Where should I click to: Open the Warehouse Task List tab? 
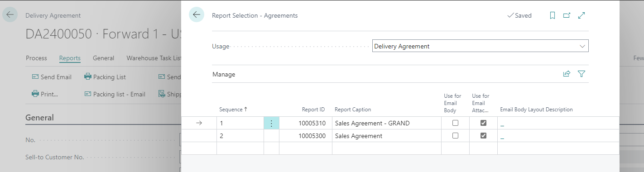point(154,58)
